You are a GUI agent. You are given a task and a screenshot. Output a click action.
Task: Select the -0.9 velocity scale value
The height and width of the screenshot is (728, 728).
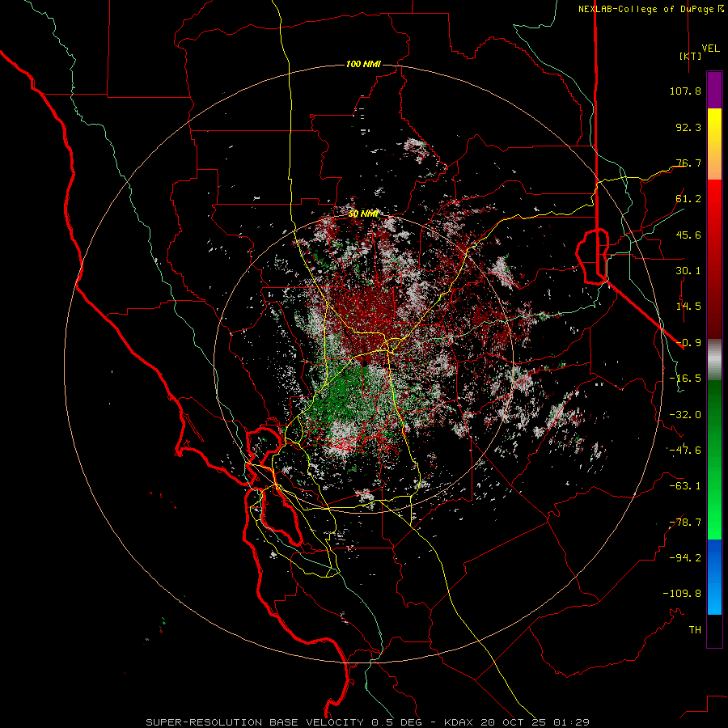[688, 343]
